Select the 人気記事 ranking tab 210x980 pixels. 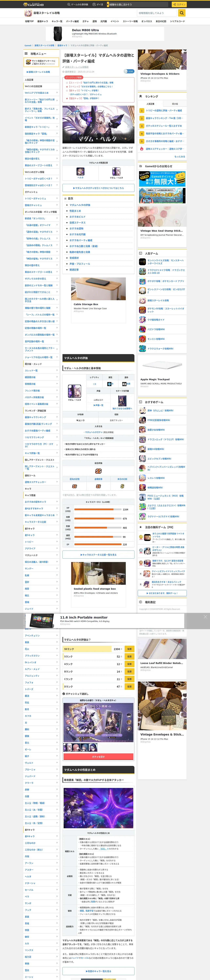coord(150,104)
